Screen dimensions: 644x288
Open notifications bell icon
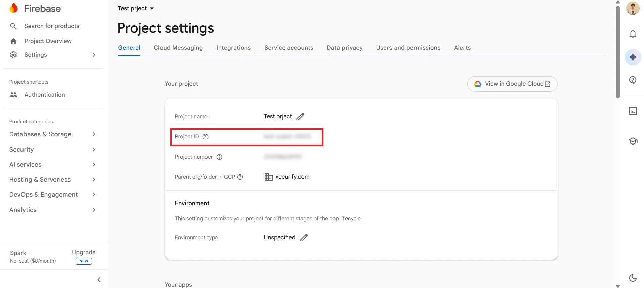[633, 34]
